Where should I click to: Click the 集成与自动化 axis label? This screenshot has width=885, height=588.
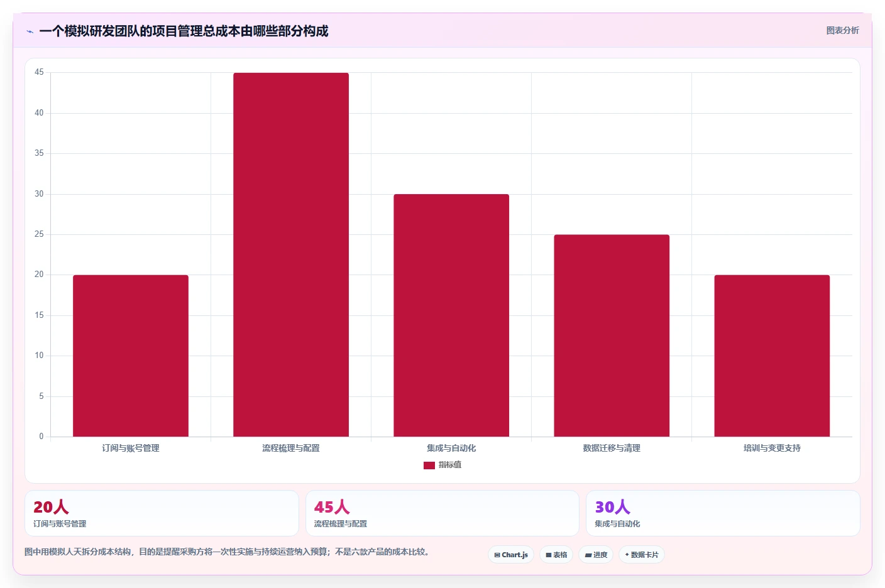click(x=451, y=448)
